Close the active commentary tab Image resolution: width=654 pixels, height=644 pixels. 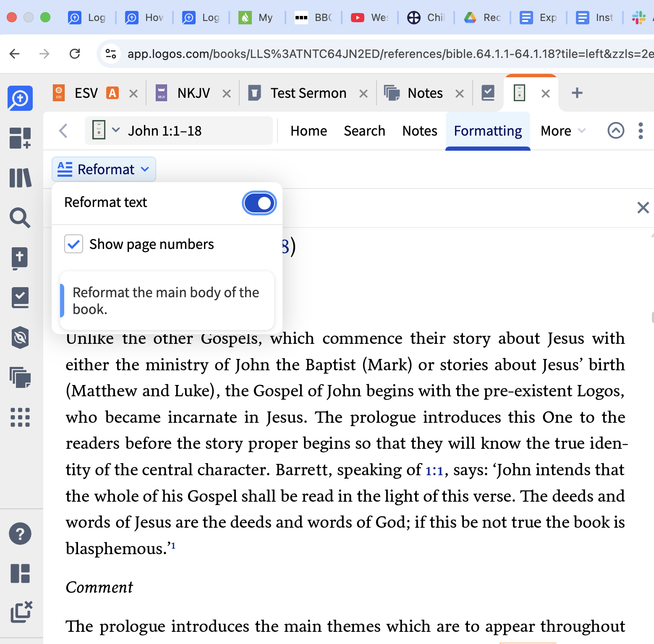[x=546, y=94]
